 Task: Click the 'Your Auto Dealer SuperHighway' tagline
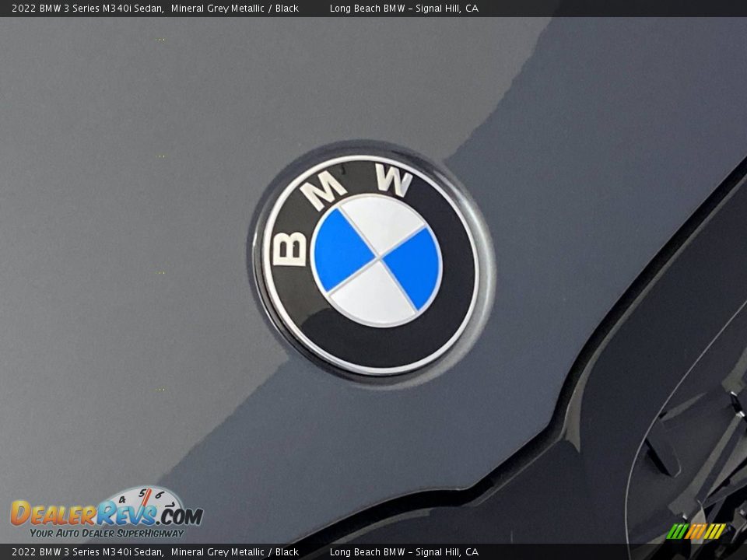[107, 533]
